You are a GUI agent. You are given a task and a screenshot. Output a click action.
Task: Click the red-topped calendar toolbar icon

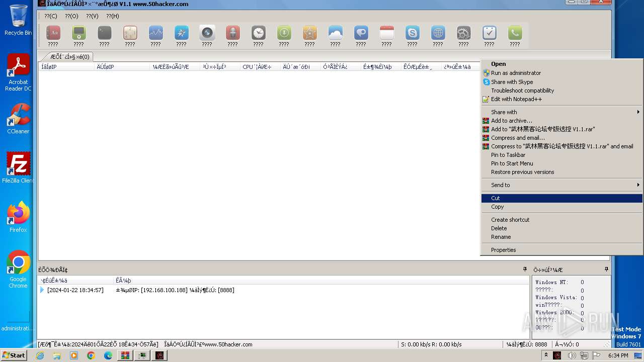[386, 33]
